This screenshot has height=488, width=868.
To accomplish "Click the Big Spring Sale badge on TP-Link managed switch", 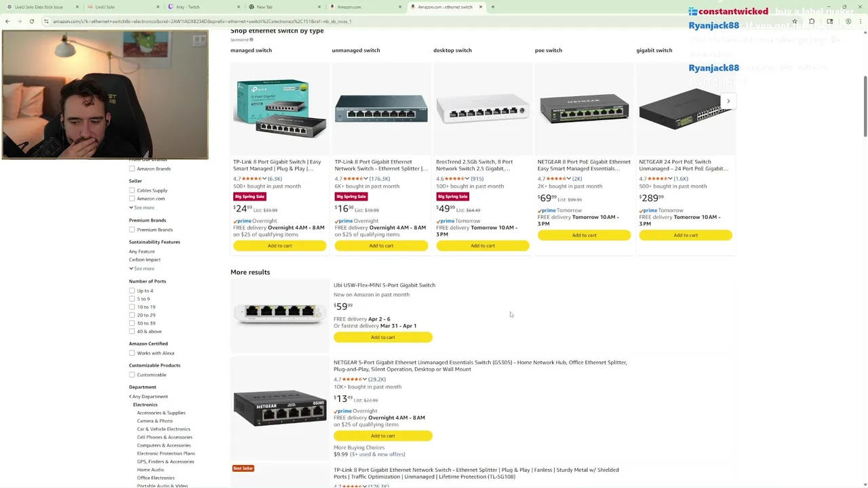I will point(250,197).
